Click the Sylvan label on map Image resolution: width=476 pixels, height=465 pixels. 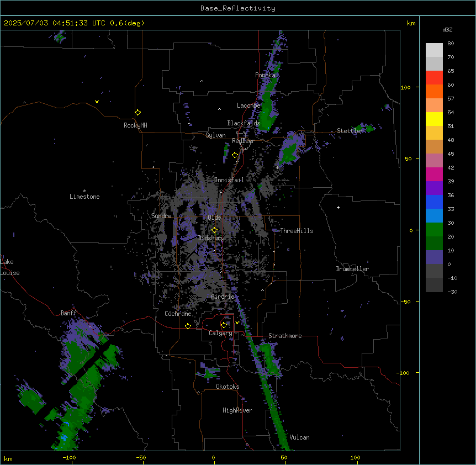click(x=215, y=135)
